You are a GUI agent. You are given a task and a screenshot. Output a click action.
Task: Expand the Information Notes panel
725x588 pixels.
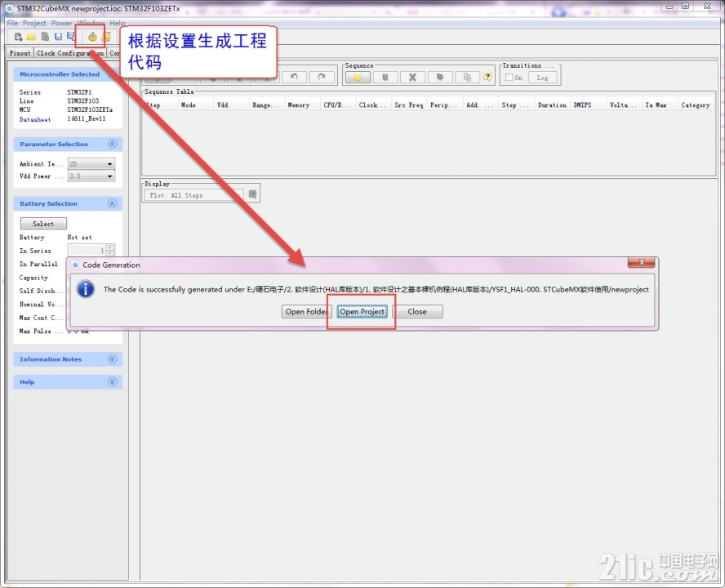pyautogui.click(x=113, y=359)
